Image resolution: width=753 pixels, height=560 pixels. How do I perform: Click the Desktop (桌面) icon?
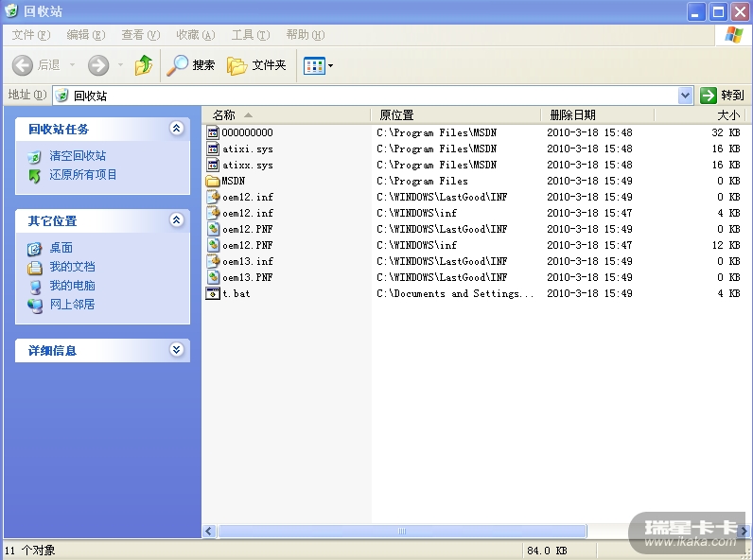point(34,248)
